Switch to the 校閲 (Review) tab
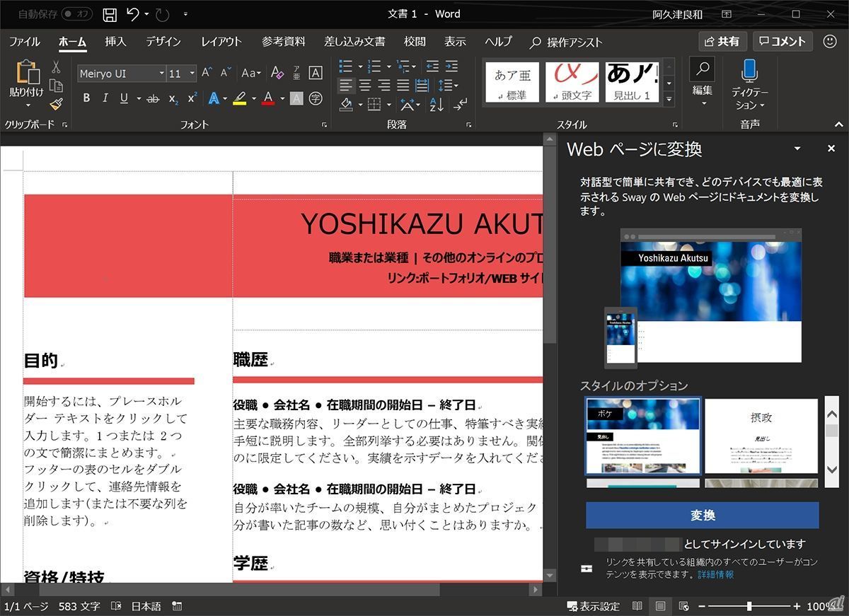 pyautogui.click(x=415, y=42)
